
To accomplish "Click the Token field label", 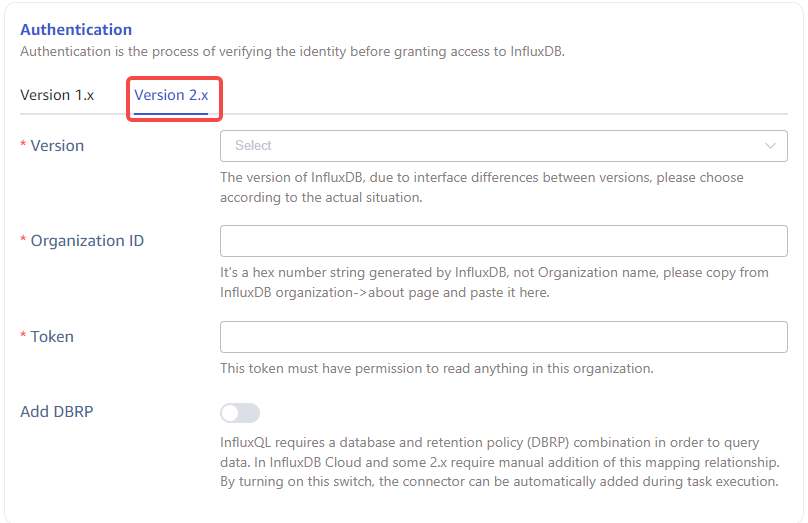I will tap(52, 337).
